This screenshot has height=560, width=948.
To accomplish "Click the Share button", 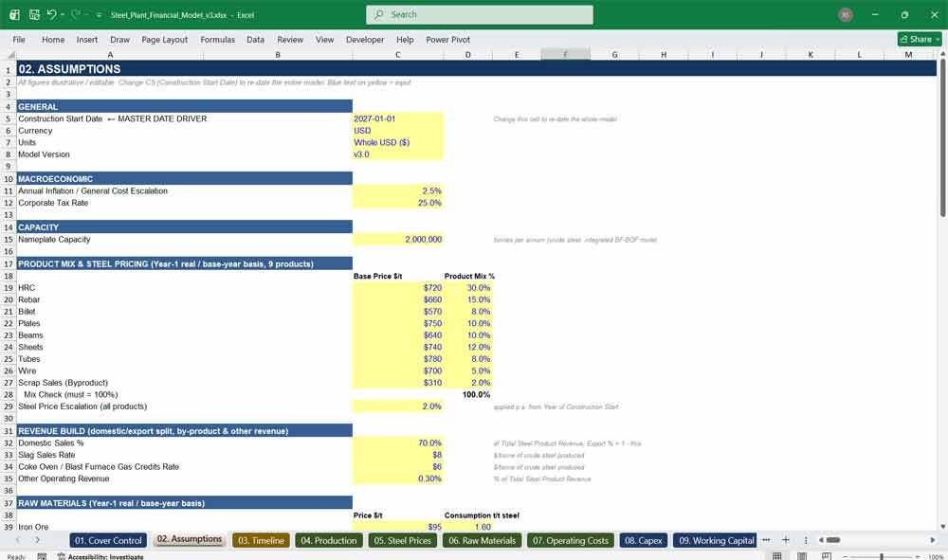I will pyautogui.click(x=920, y=39).
